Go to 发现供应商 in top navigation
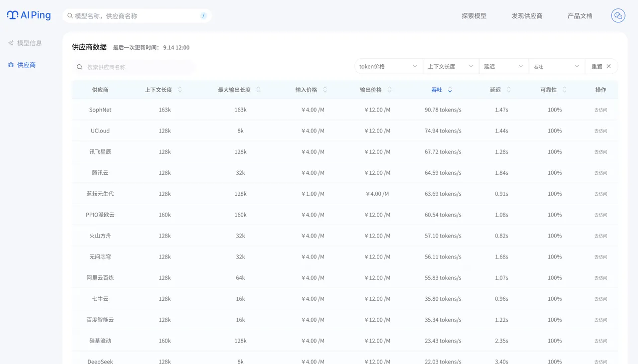This screenshot has height=364, width=638. pos(527,16)
